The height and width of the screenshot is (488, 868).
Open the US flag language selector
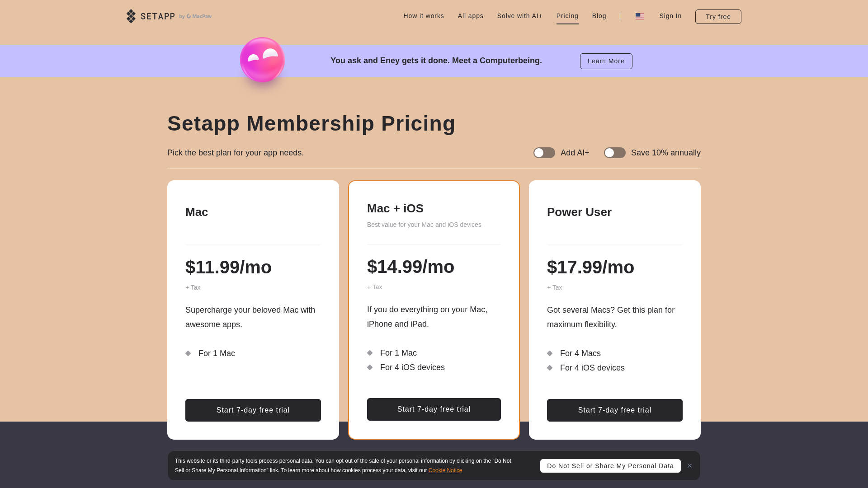[639, 16]
